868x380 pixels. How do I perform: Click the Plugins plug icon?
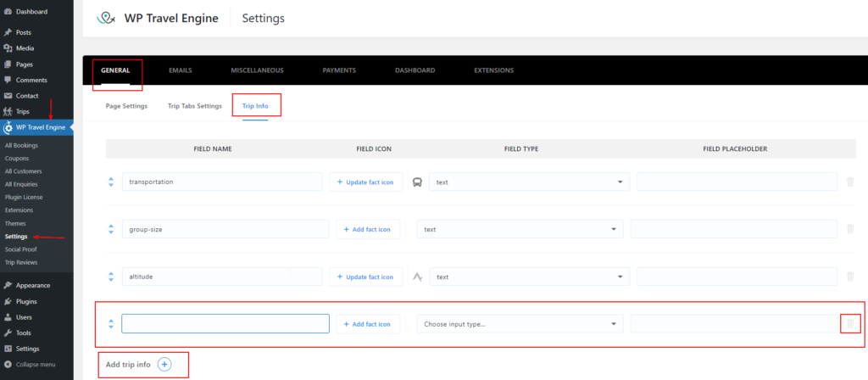[8, 301]
